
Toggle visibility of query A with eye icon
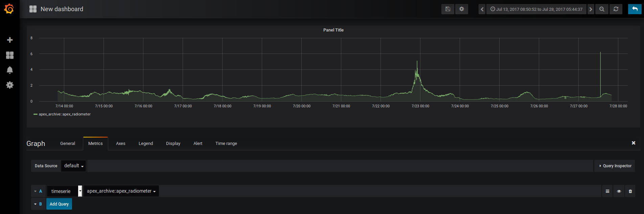619,191
